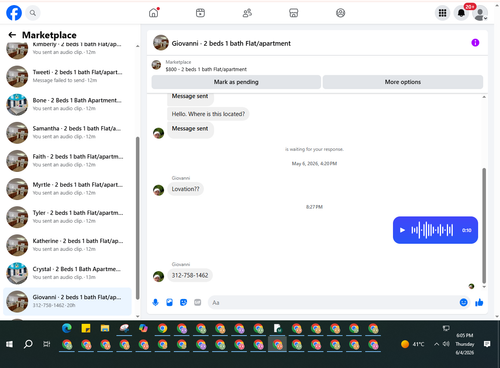
Task: Show hidden system tray icons
Action: [x=436, y=344]
